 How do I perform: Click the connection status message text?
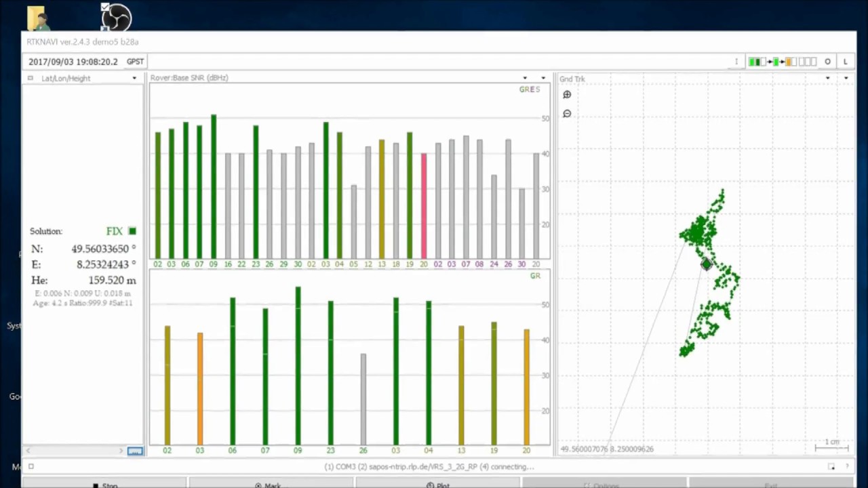tap(429, 466)
